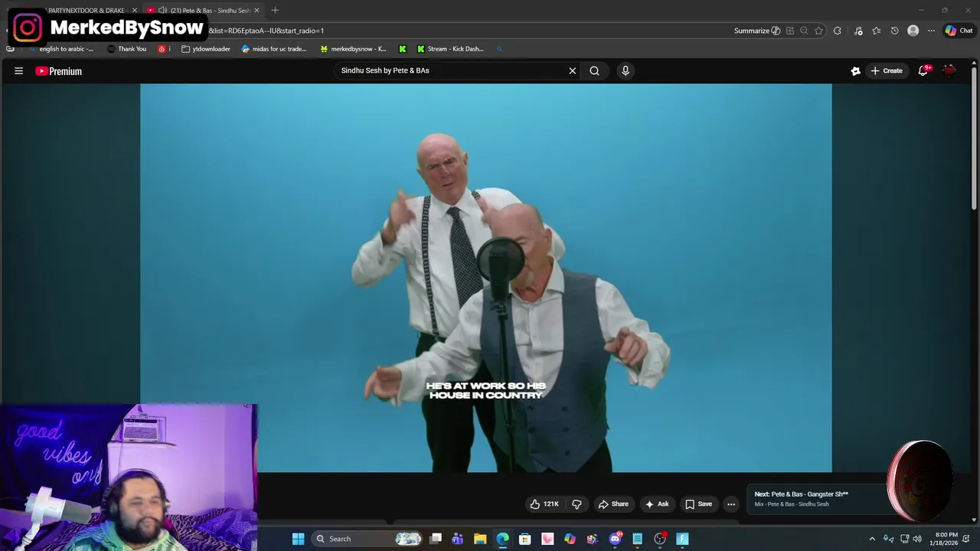Open the Notepad icon in the taskbar
Viewport: 980px width, 551px height.
637,539
